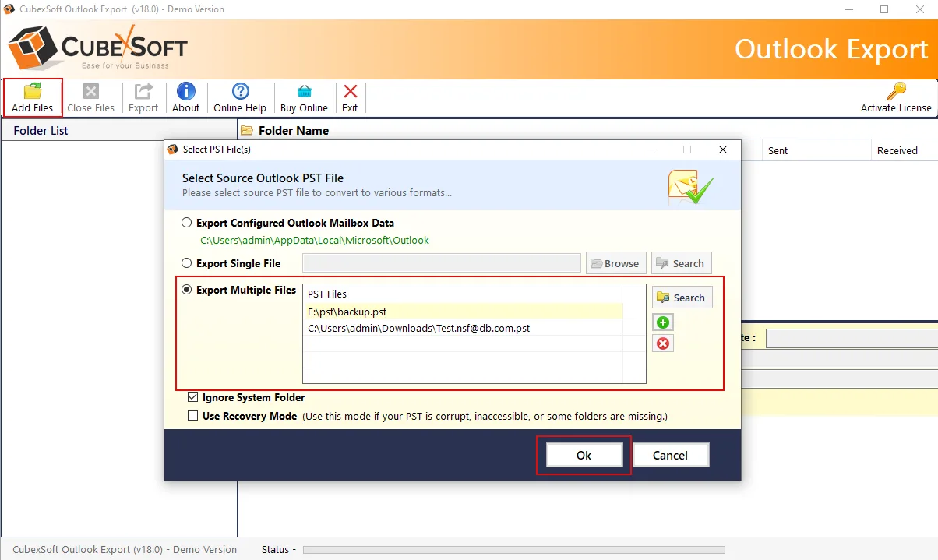The width and height of the screenshot is (938, 560).
Task: Select the Export Multiple Files radio button
Action: (186, 290)
